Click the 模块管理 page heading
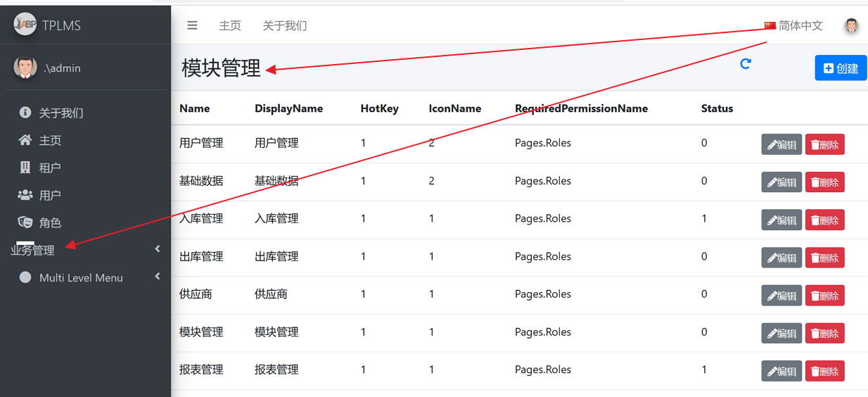Image resolution: width=868 pixels, height=397 pixels. click(x=222, y=68)
